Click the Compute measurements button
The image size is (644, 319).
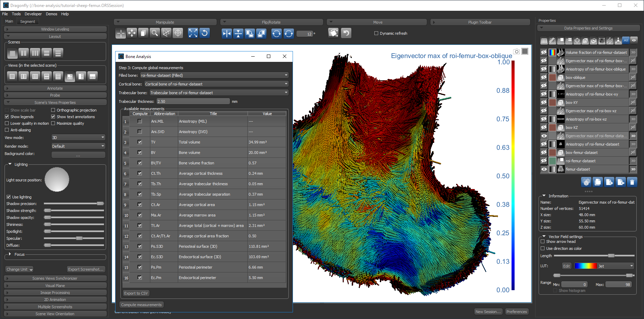(141, 305)
